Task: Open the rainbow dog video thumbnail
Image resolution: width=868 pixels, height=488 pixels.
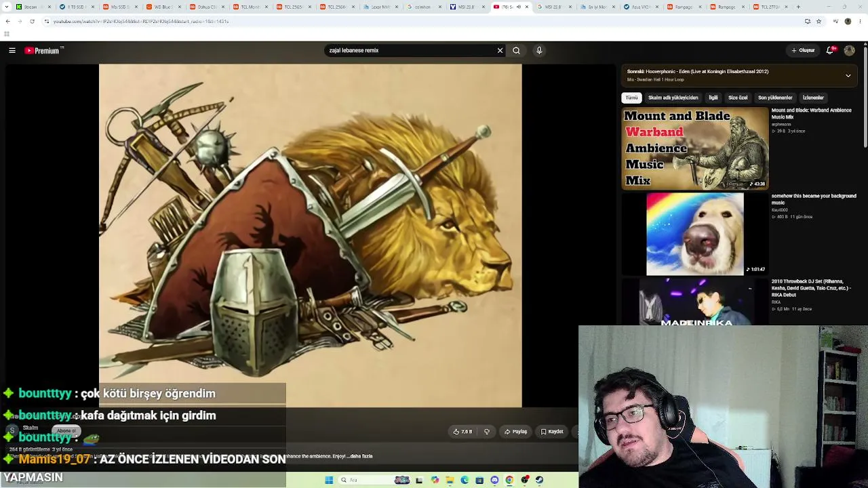Action: pos(695,234)
